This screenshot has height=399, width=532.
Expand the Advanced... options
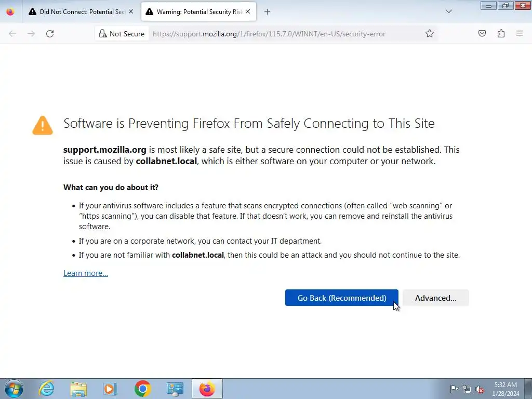tap(435, 298)
